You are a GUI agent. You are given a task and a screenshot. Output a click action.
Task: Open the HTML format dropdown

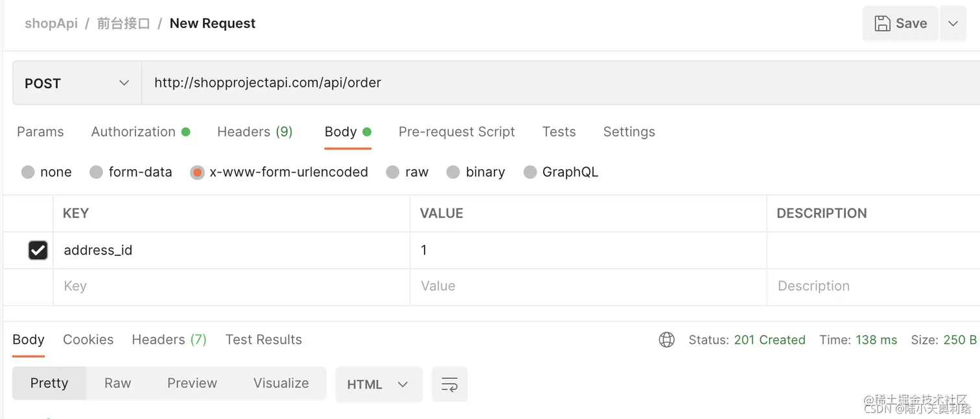coord(379,384)
